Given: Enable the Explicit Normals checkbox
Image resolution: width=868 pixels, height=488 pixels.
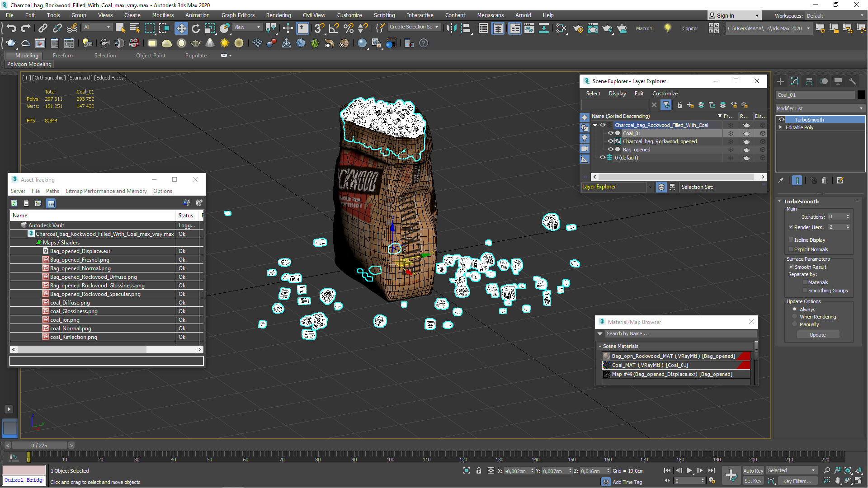Looking at the screenshot, I should [791, 249].
